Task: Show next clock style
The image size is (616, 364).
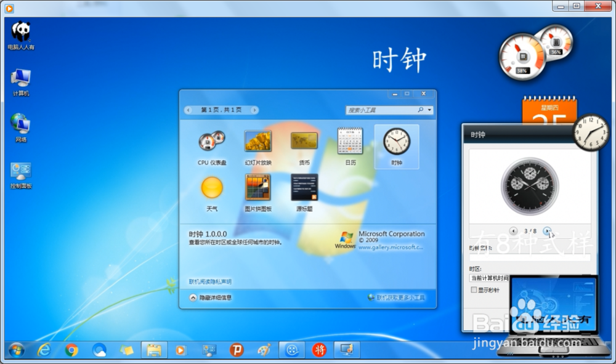Action: click(x=547, y=231)
